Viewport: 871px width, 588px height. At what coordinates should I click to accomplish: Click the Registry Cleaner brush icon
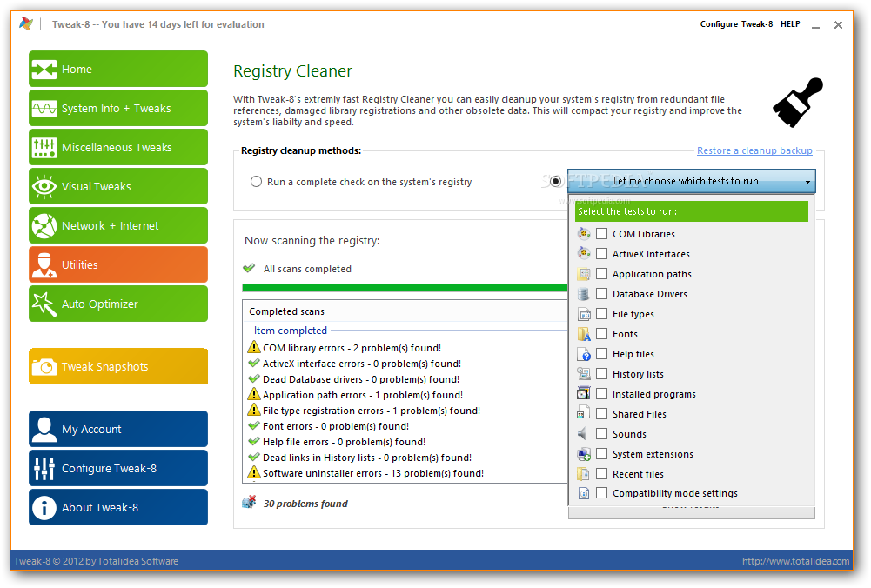(x=798, y=103)
